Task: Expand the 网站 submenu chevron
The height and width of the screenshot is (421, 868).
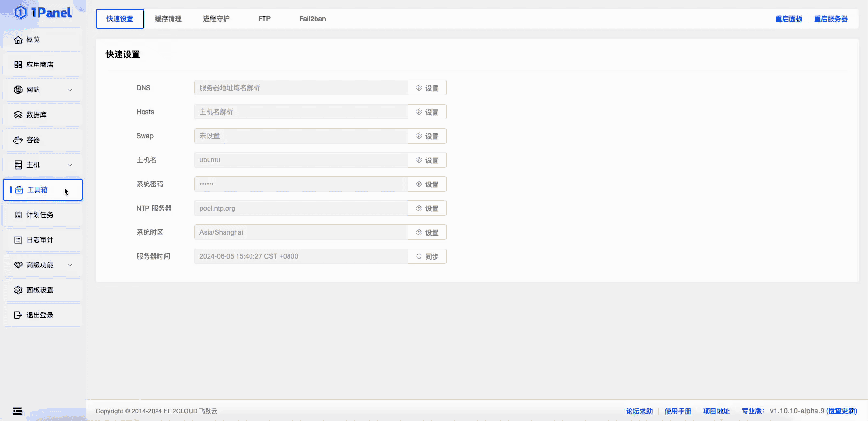Action: (x=70, y=90)
